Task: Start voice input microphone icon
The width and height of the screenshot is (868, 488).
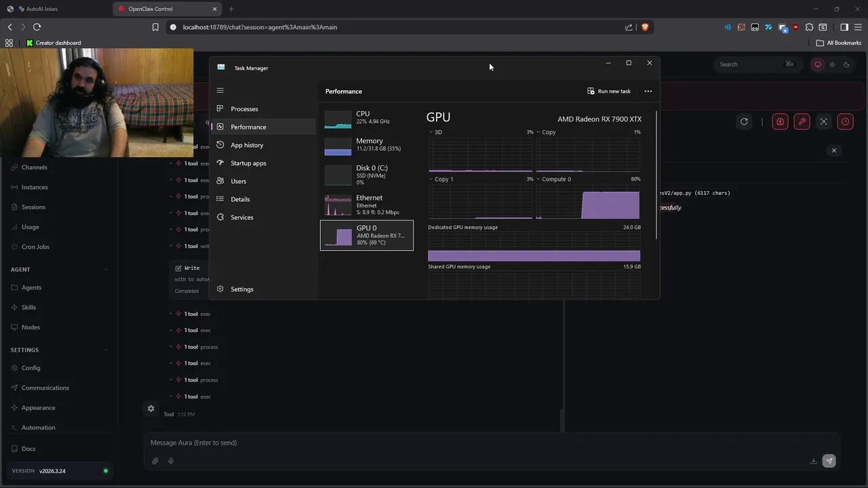Action: 171,461
